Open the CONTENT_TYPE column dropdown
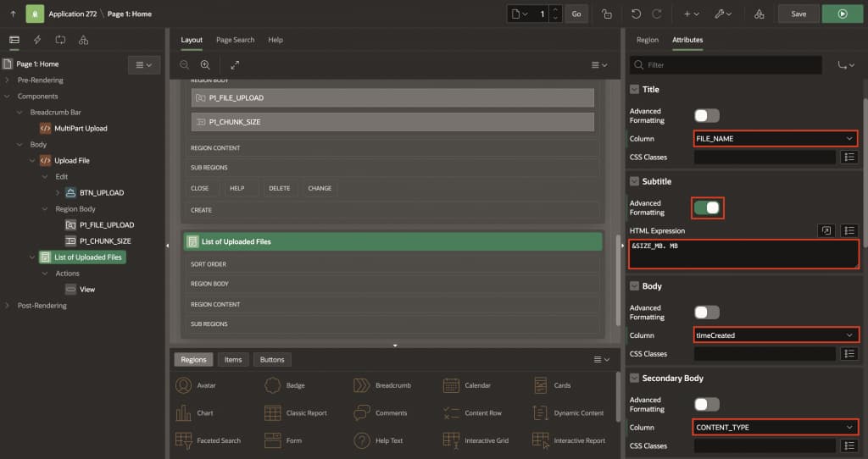Viewport: 868px width, 459px height. (x=776, y=428)
